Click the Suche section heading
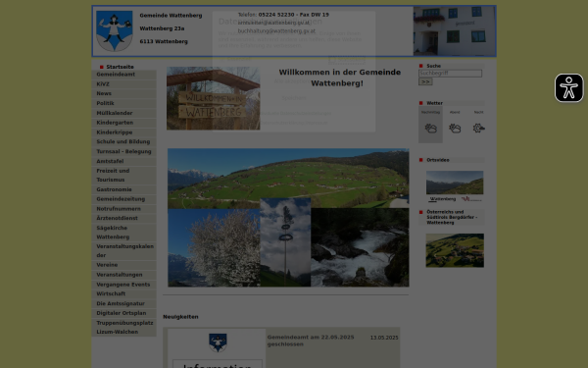Image resolution: width=588 pixels, height=368 pixels. 433,66
